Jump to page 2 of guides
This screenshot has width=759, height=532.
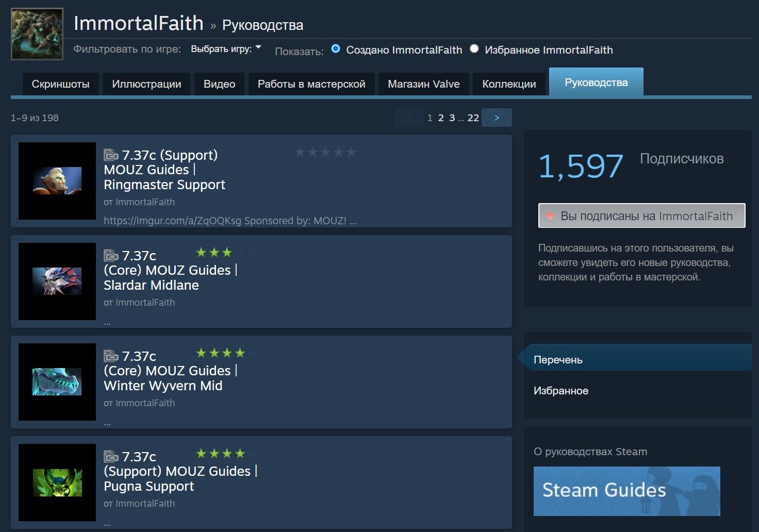[x=441, y=118]
